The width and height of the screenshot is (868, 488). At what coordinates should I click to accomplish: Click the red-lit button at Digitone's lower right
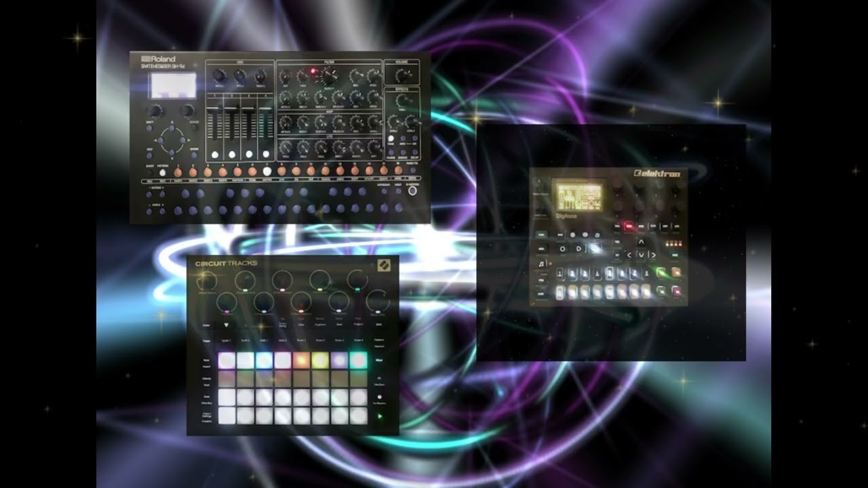[676, 291]
